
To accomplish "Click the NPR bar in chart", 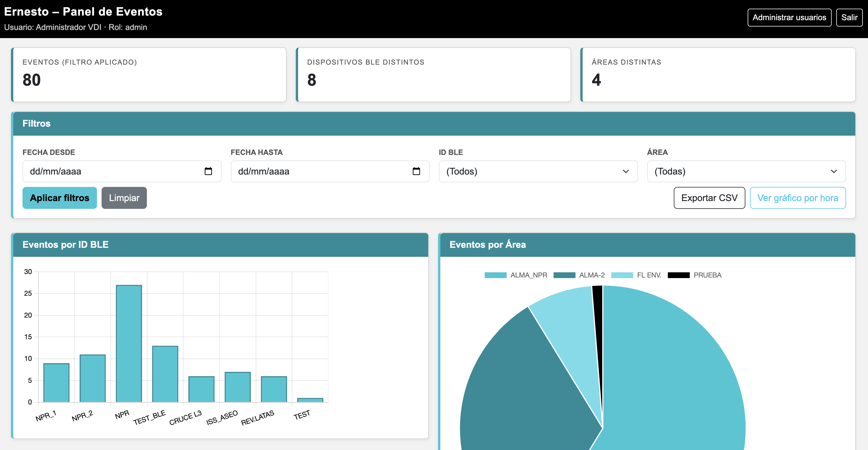I will click(129, 344).
